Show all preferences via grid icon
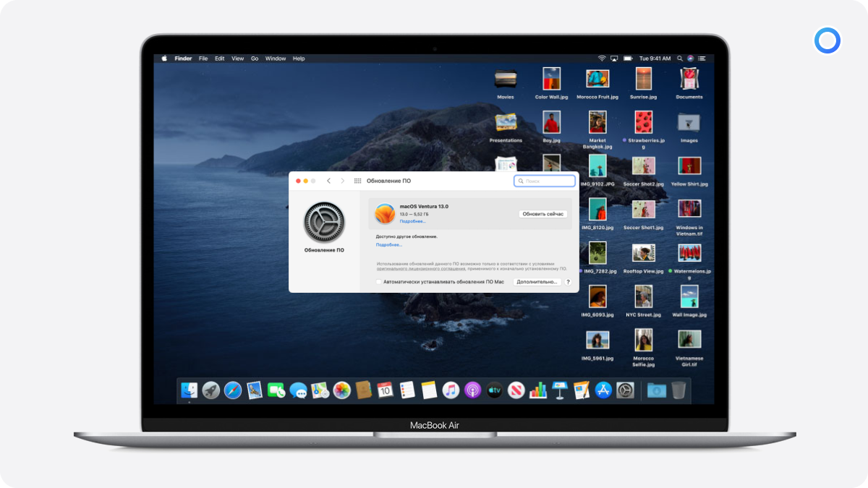 point(357,181)
